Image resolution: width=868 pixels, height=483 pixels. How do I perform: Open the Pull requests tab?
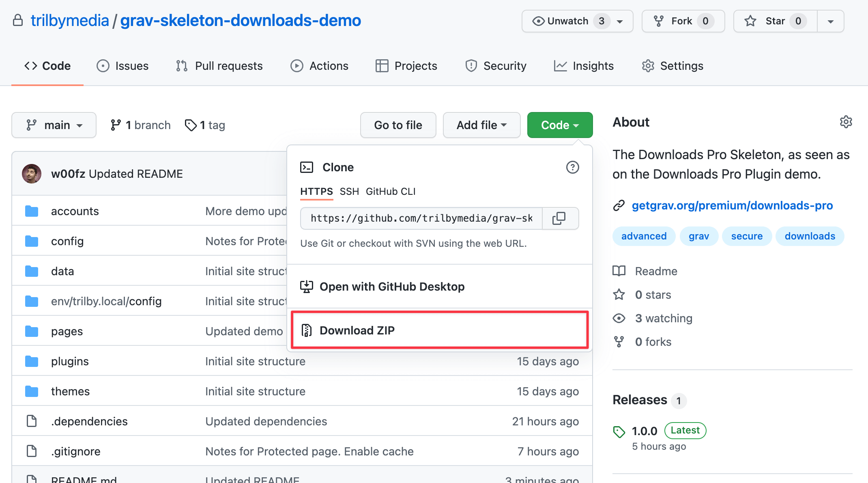pyautogui.click(x=219, y=66)
